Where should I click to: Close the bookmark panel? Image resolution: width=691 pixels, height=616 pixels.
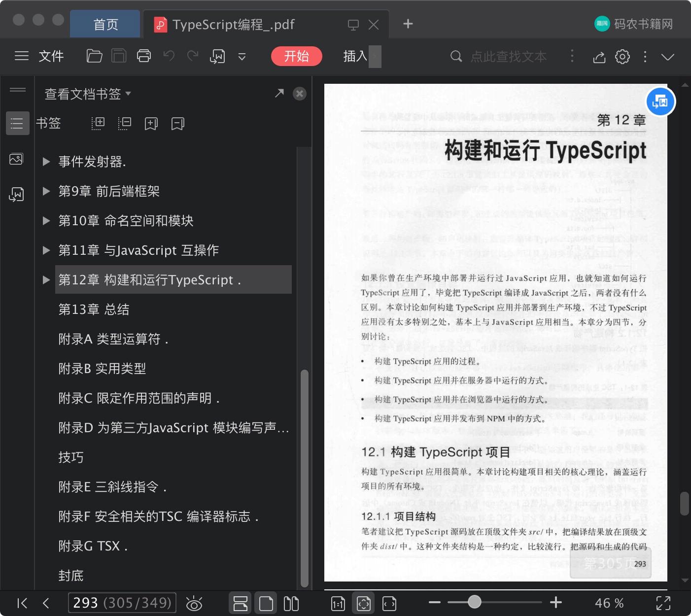299,94
